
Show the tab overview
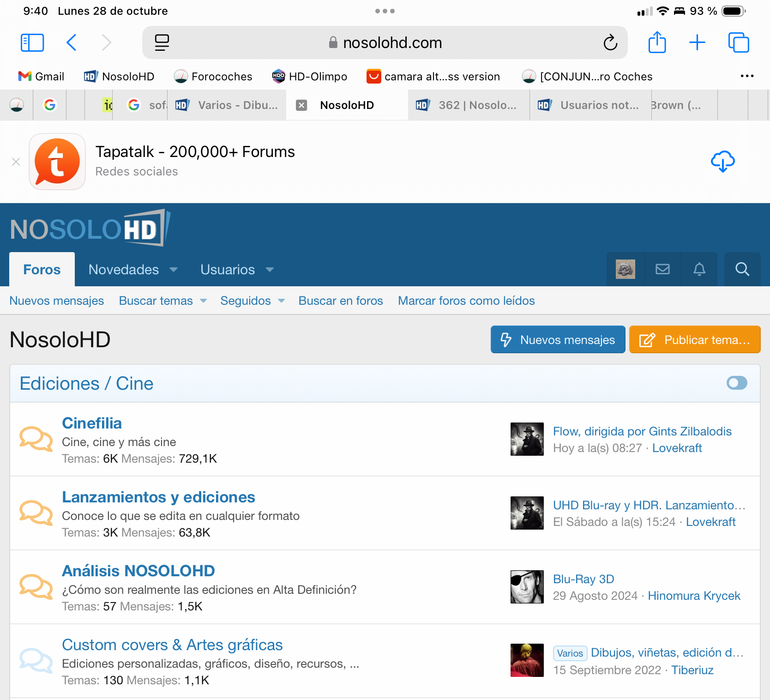click(x=739, y=42)
